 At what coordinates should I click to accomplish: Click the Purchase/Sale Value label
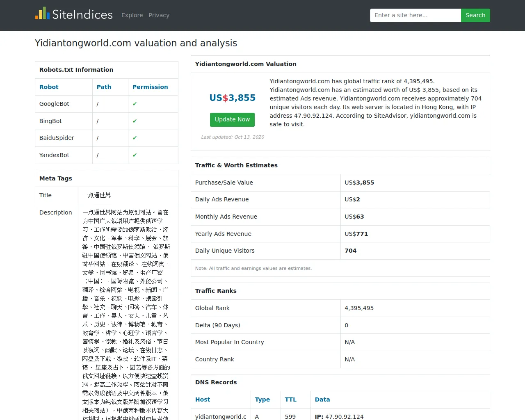pos(224,183)
